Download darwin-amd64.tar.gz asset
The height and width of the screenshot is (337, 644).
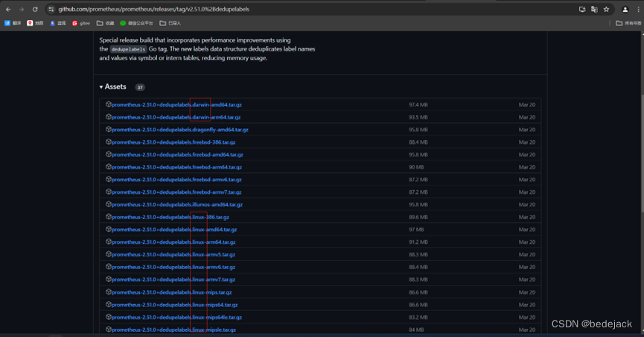(176, 104)
